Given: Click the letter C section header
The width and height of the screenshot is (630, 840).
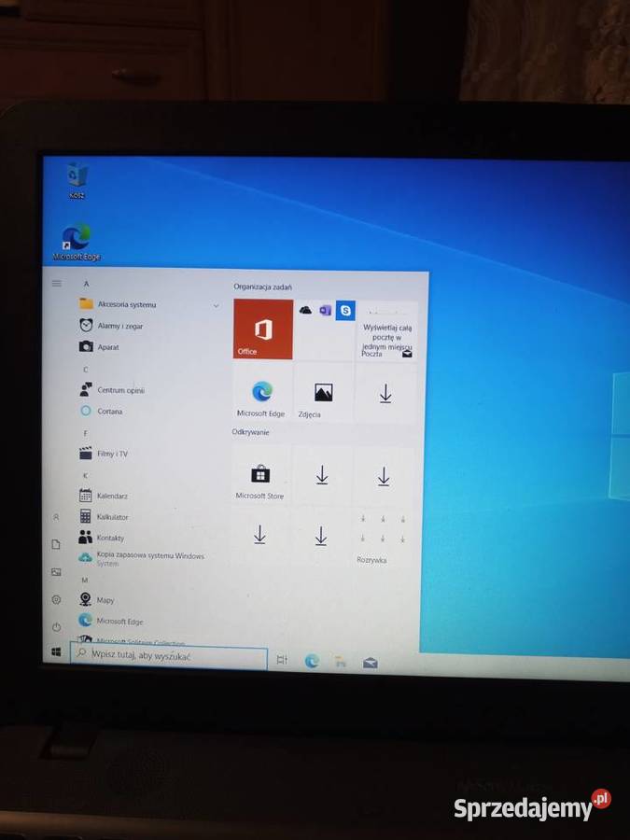Looking at the screenshot, I should 86,370.
